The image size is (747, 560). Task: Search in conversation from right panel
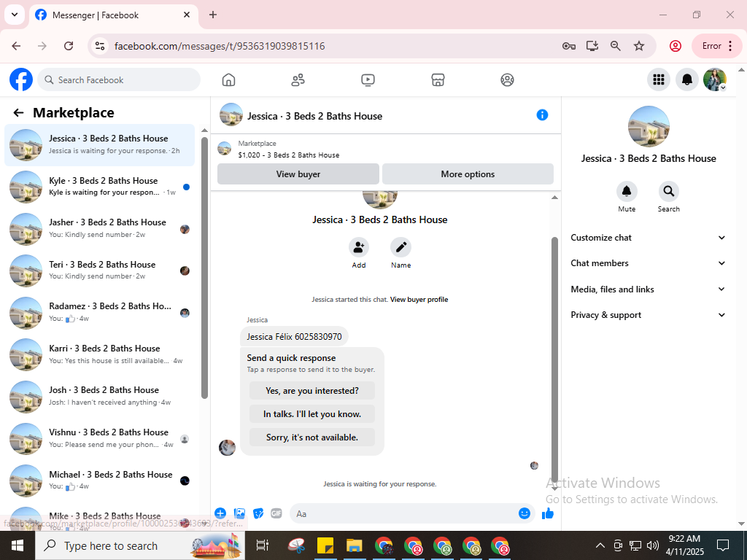(669, 192)
